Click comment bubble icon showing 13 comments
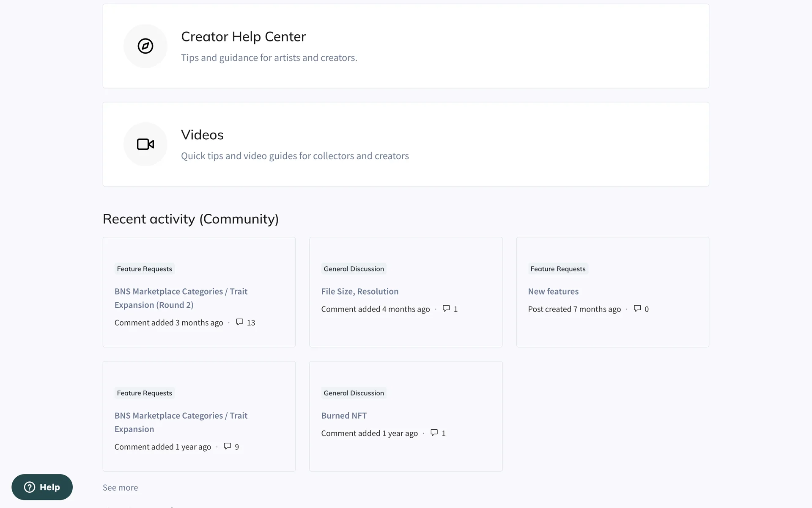 click(x=239, y=322)
